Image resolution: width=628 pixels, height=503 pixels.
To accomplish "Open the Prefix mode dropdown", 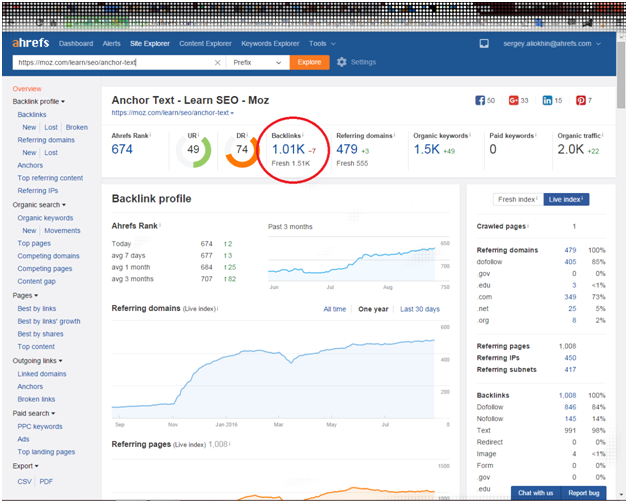I will [x=258, y=62].
